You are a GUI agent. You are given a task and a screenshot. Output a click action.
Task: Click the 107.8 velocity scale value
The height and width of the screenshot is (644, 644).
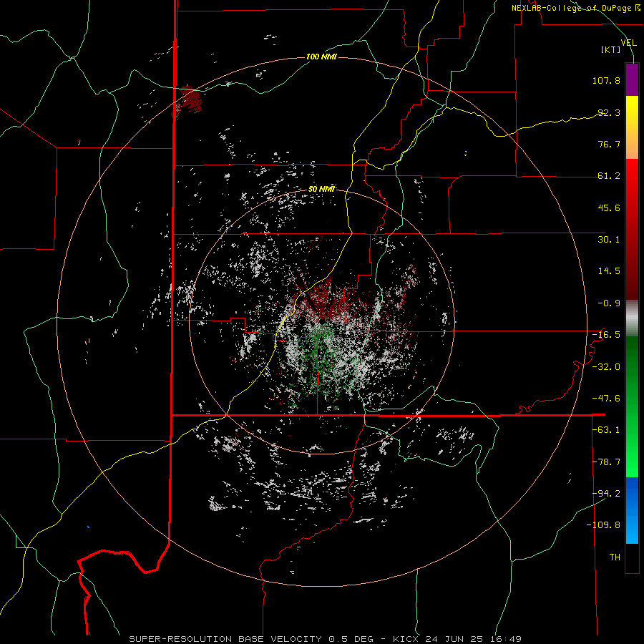click(x=606, y=80)
